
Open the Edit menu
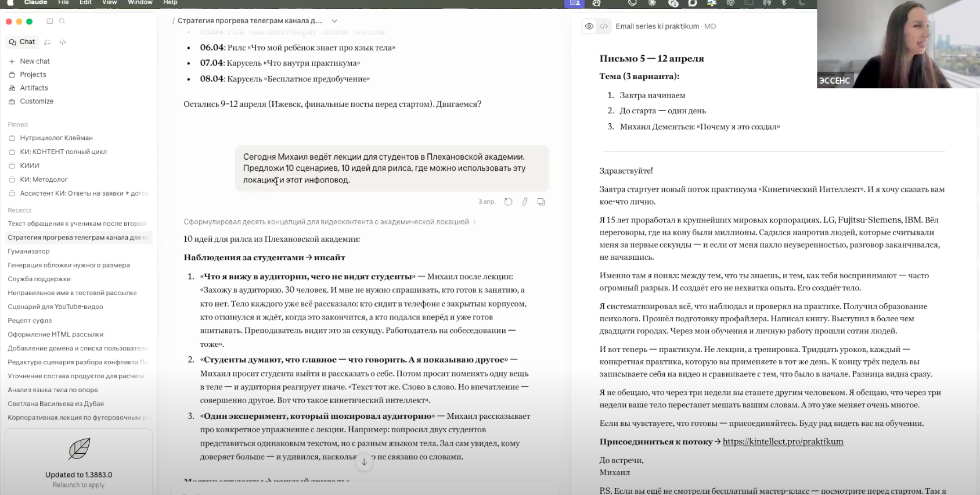85,3
